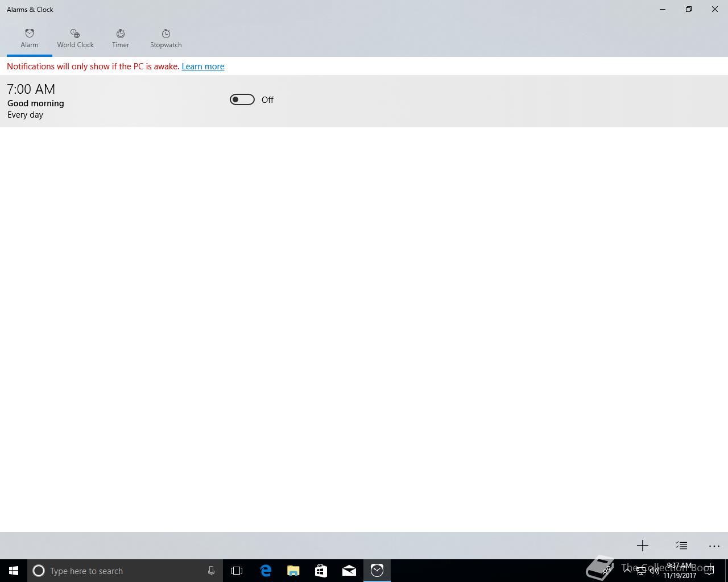Activate the Cortana microphone icon
Screen dimensions: 728x582
pyautogui.click(x=211, y=571)
